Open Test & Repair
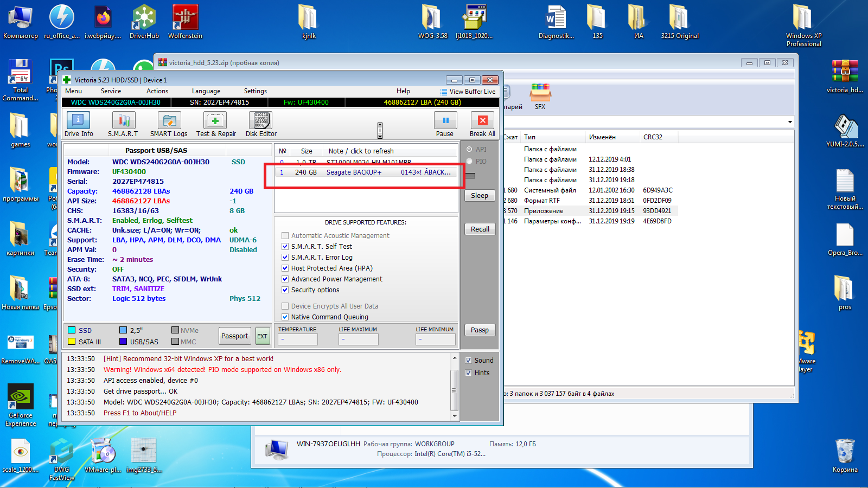This screenshot has height=488, width=868. 216,124
